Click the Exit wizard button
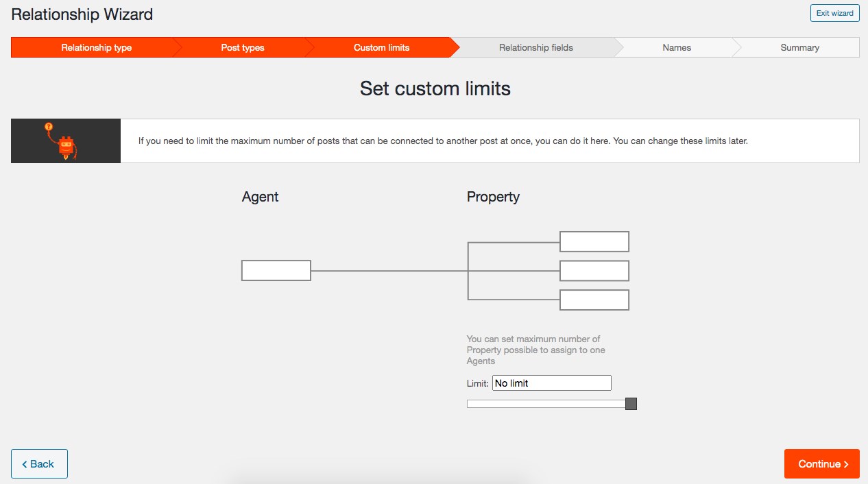Screen dimensions: 868x484 coord(834,13)
